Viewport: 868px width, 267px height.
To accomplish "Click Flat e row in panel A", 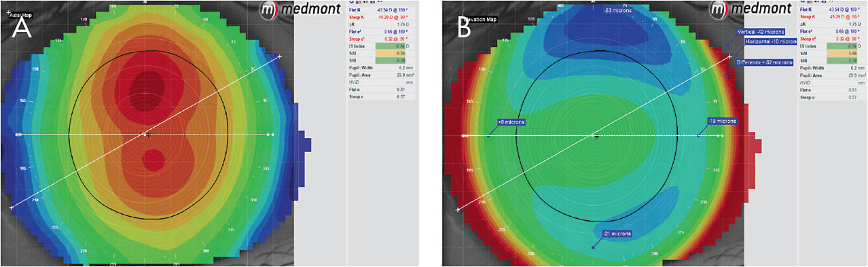I will 382,90.
